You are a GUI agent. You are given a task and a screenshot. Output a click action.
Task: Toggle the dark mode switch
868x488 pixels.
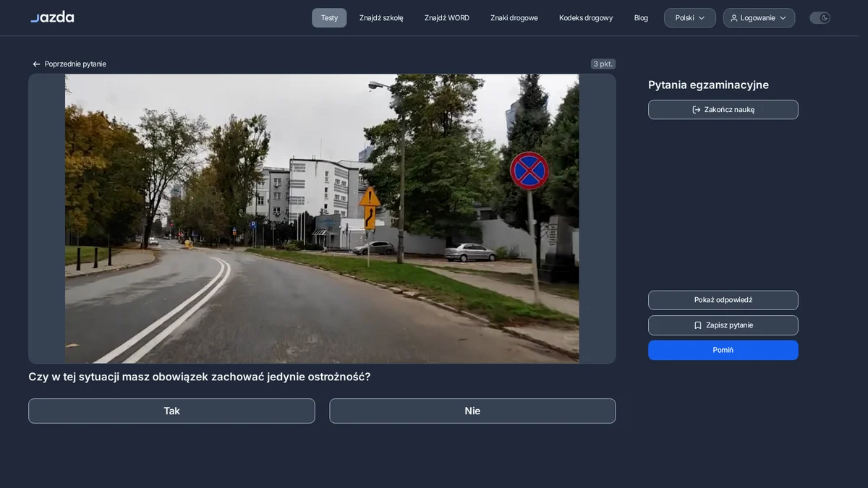(820, 18)
